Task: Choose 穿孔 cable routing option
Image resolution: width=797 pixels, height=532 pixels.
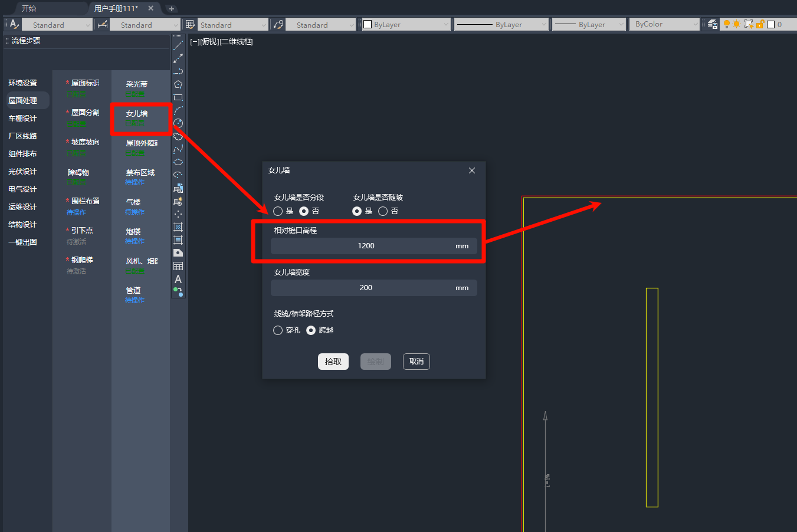Action: (x=278, y=330)
